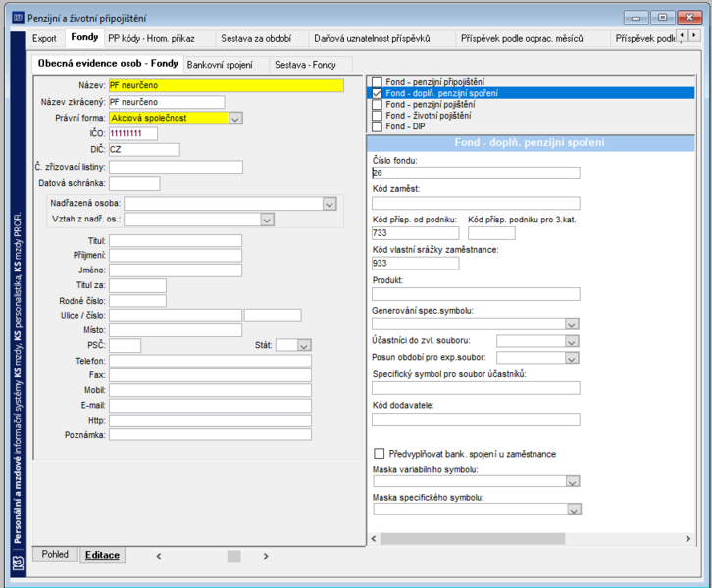Click the Editace button
712x588 pixels.
pos(102,555)
